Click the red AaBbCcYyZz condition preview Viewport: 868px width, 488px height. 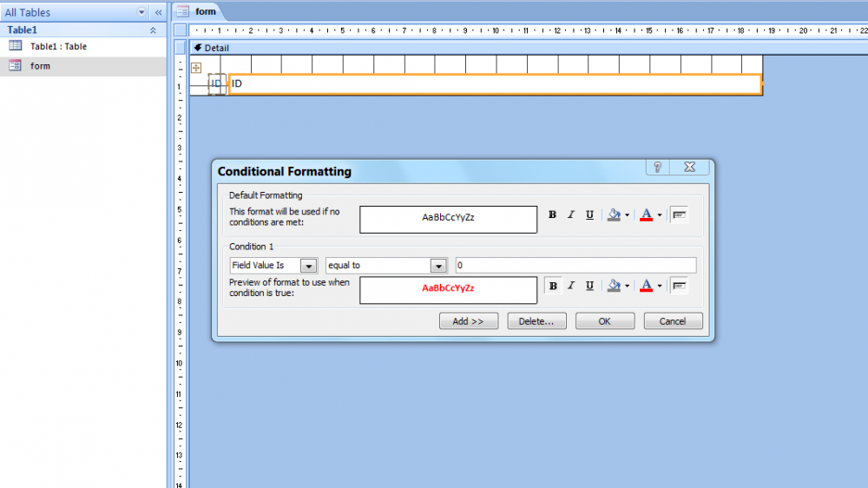click(x=449, y=290)
